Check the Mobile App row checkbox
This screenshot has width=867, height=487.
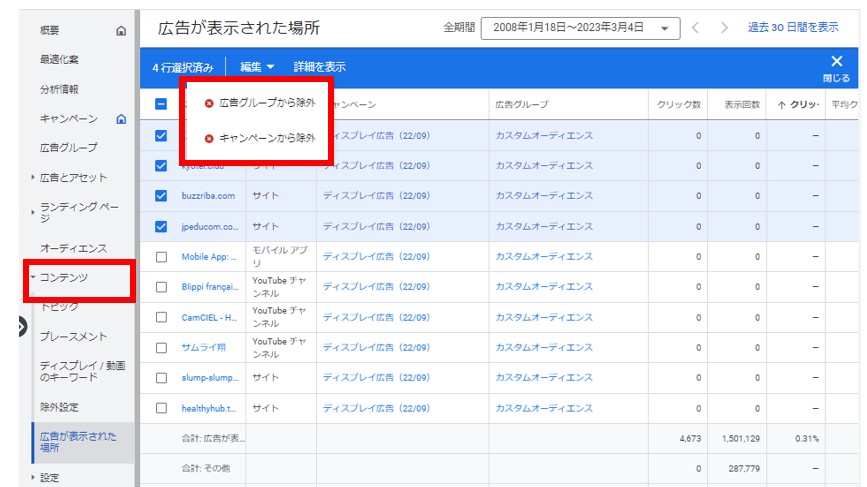(x=161, y=257)
